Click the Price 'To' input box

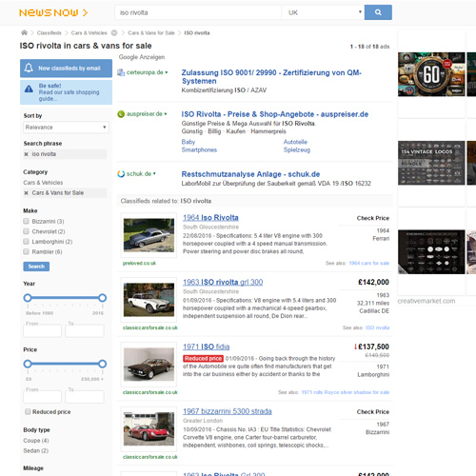pos(85,397)
